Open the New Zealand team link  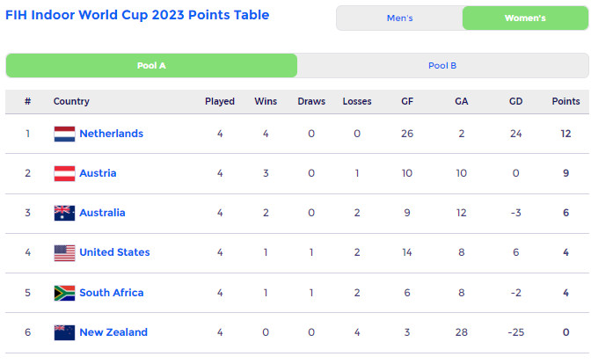point(113,332)
